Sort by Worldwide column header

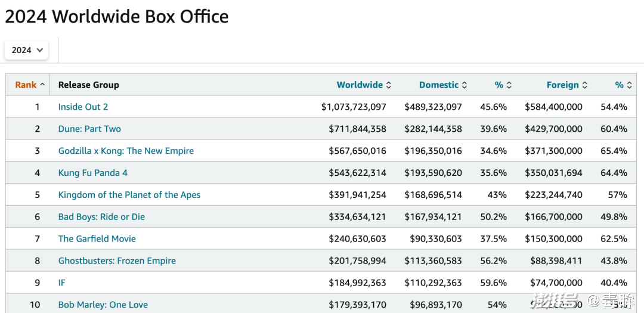coord(364,85)
